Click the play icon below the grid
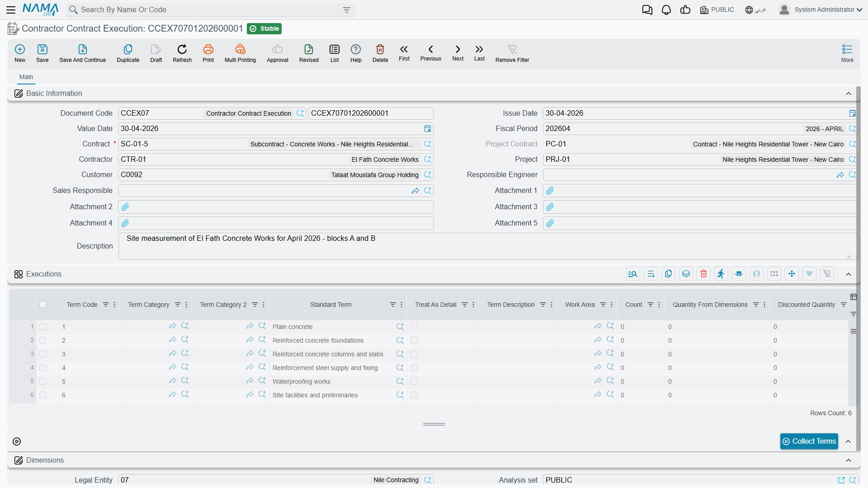 coord(17,441)
